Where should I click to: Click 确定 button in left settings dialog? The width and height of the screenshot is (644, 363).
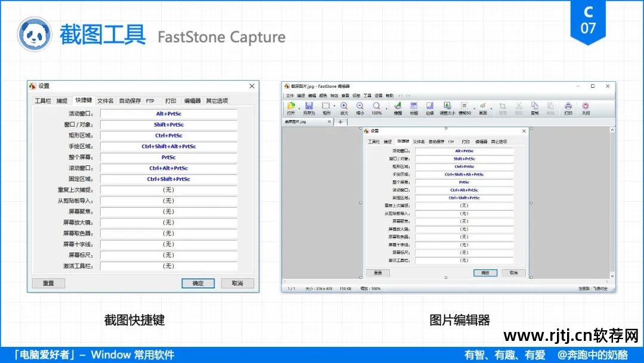coord(198,283)
